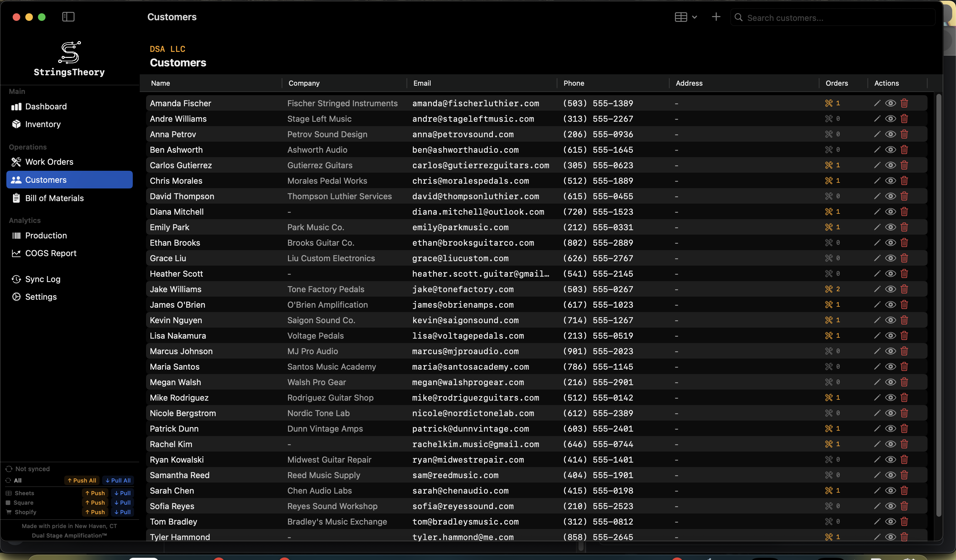Open the COGS Report
The height and width of the screenshot is (560, 956).
(51, 253)
